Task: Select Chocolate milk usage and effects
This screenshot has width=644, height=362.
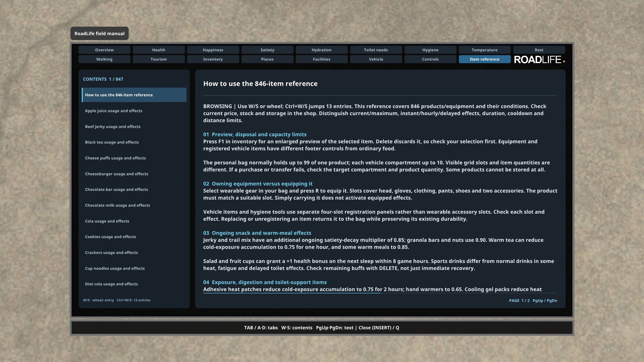Action: point(134,205)
